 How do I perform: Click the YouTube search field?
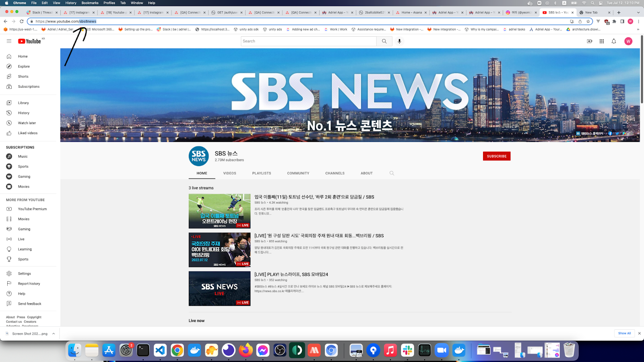click(x=309, y=41)
